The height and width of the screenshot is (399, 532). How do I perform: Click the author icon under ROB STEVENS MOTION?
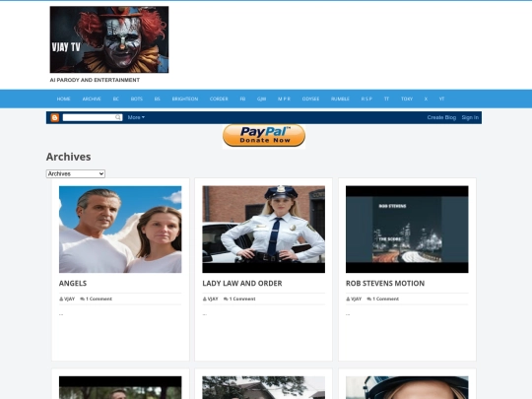tap(348, 299)
